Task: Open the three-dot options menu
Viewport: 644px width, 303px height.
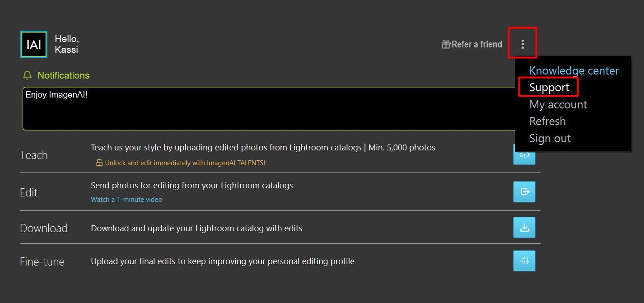Action: (523, 44)
